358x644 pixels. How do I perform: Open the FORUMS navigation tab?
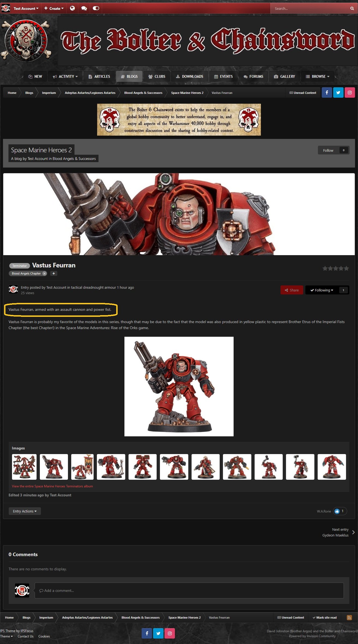253,76
